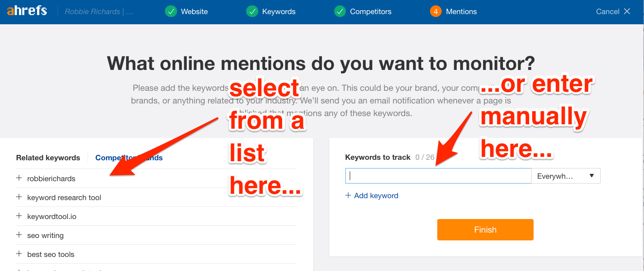Add keyword research tool via plus icon

coord(19,197)
